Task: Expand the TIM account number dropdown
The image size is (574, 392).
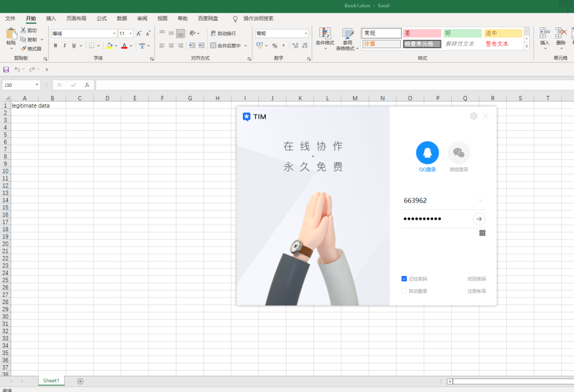Action: [x=480, y=200]
